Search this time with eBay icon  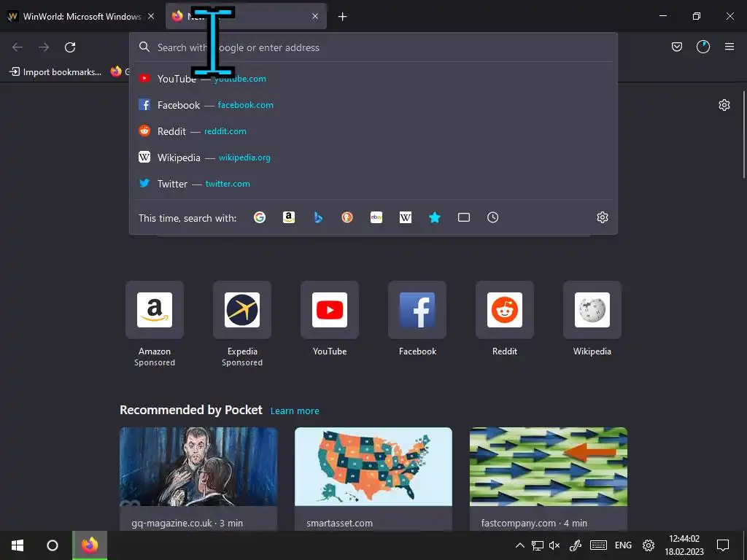point(376,217)
